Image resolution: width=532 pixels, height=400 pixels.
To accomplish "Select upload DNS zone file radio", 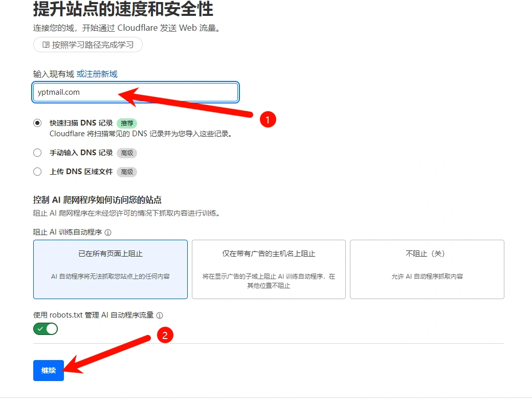I will point(37,172).
